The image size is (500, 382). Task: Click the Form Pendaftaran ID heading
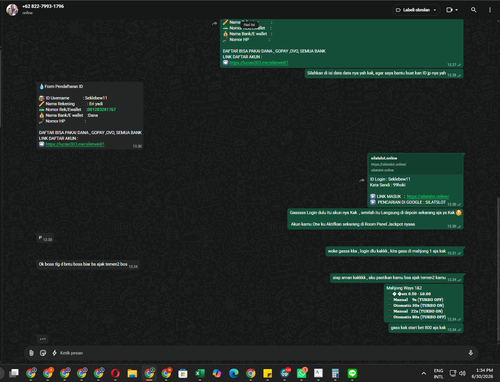coord(64,86)
